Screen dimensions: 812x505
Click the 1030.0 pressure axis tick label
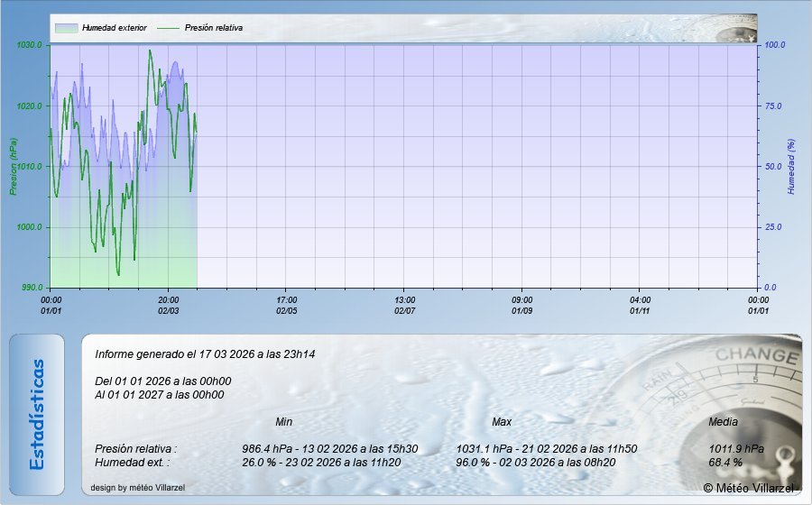[30, 45]
